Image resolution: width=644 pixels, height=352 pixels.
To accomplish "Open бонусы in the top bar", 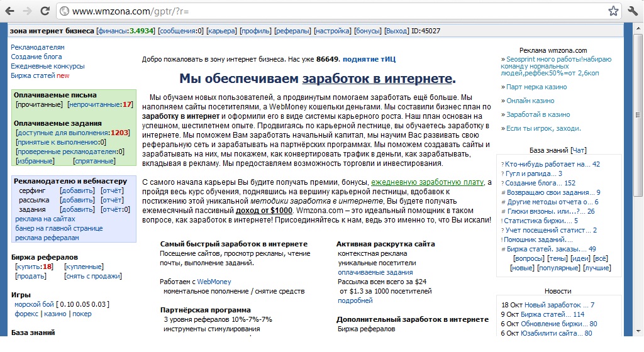I will [x=367, y=31].
